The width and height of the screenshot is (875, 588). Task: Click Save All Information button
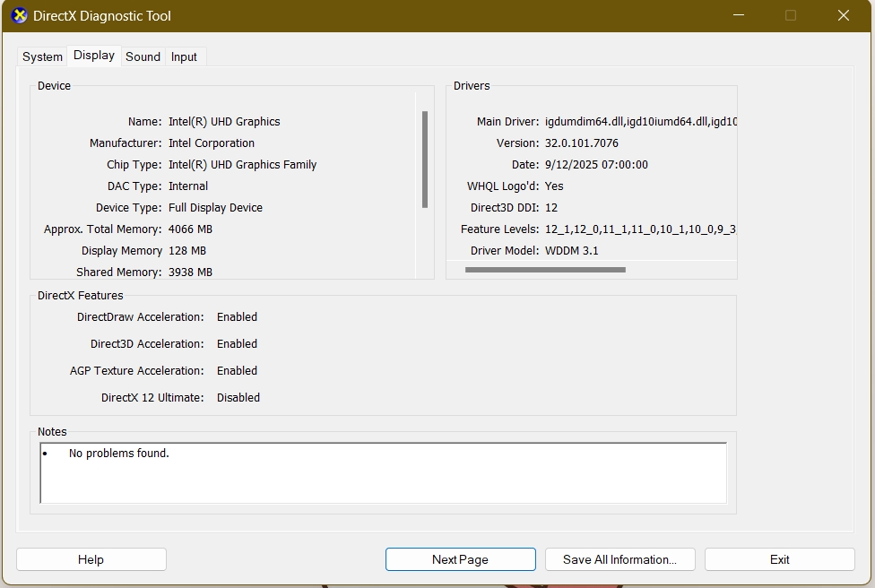619,559
